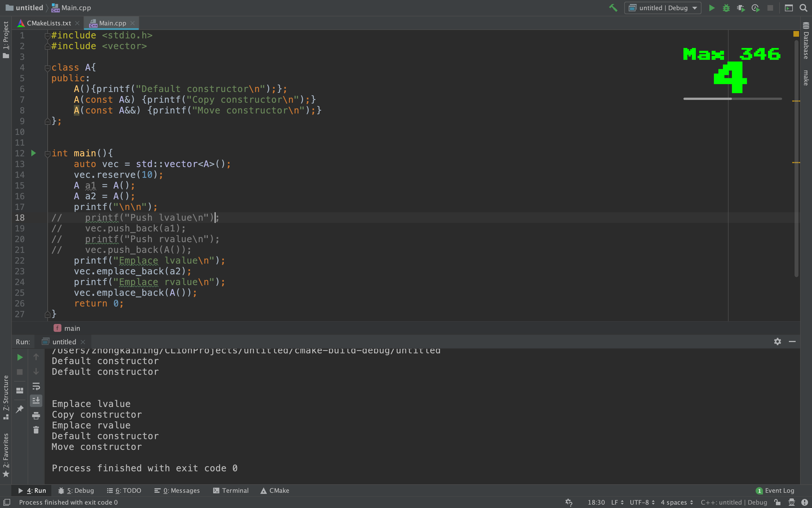Print the console output with the printer icon
Image resolution: width=812 pixels, height=508 pixels.
[x=36, y=416]
